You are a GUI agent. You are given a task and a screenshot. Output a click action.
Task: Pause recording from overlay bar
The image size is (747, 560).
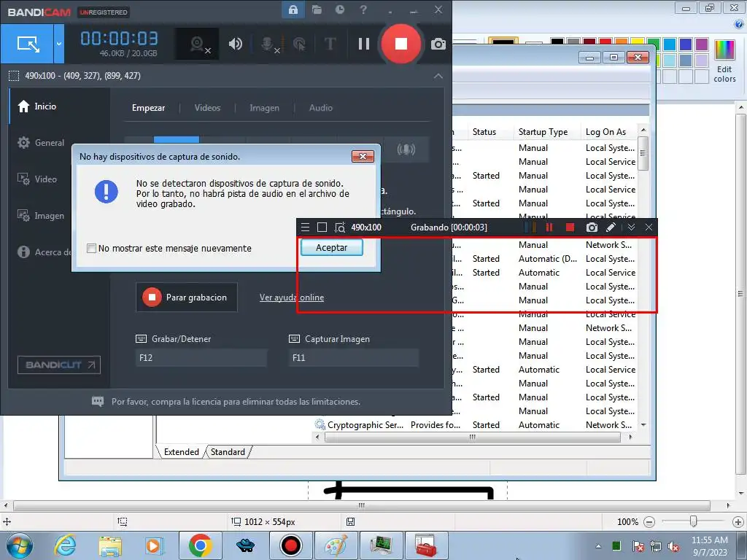pyautogui.click(x=549, y=227)
